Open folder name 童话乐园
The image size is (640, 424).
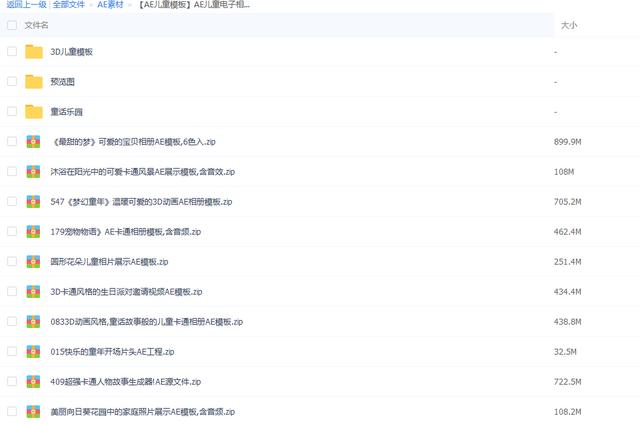[67, 112]
